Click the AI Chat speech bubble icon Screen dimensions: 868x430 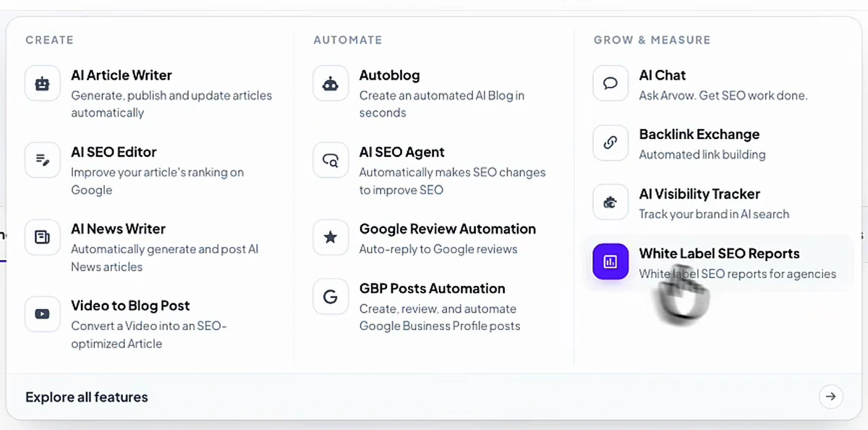tap(610, 83)
